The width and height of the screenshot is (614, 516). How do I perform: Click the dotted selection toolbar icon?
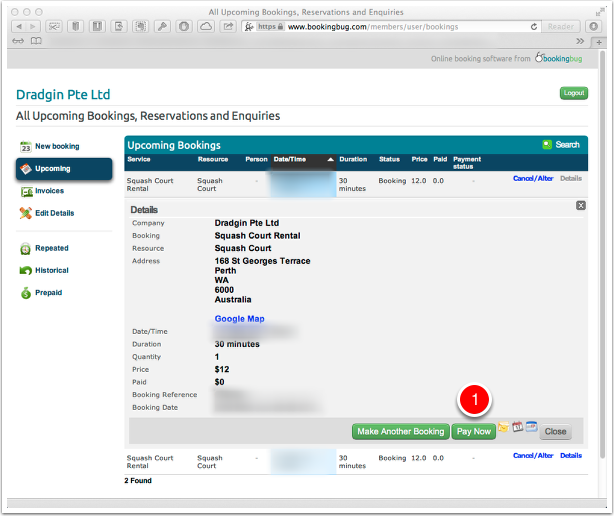[141, 27]
